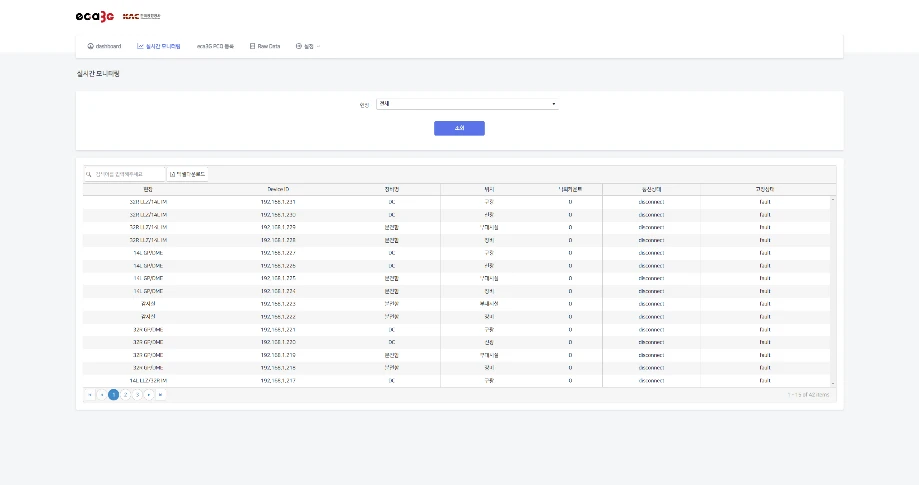Screen dimensions: 919x485
Task: Go to next page of the table
Action: click(x=149, y=395)
